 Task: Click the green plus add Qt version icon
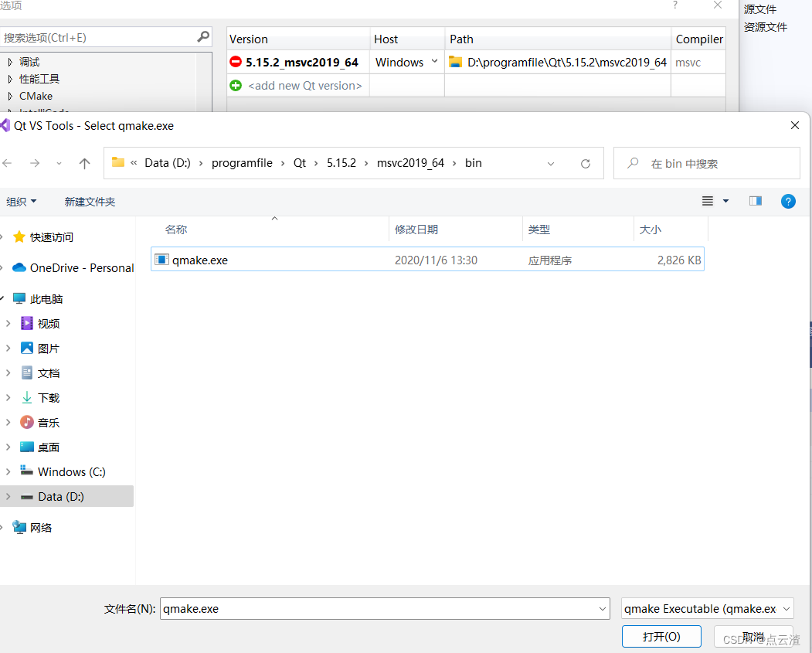(236, 86)
